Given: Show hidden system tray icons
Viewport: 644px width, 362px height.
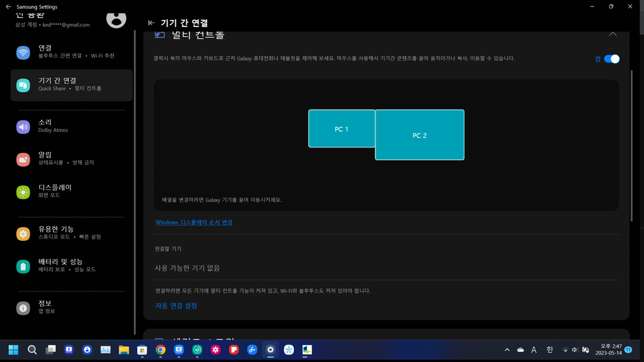Looking at the screenshot, I should pyautogui.click(x=507, y=350).
